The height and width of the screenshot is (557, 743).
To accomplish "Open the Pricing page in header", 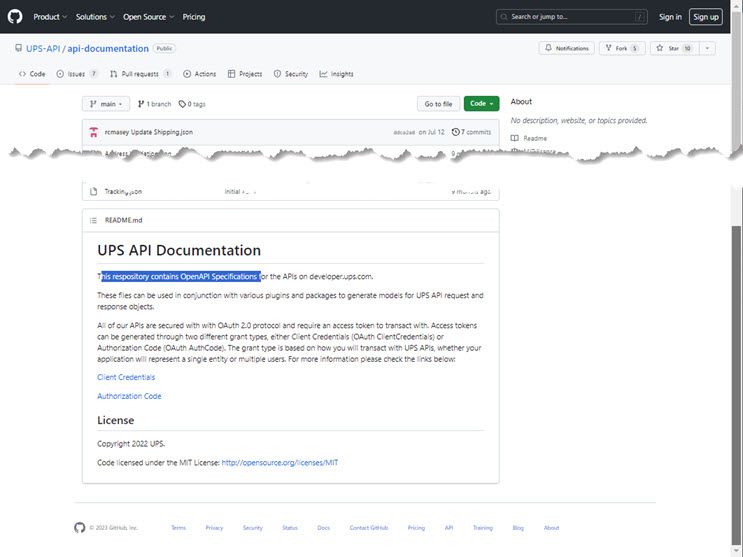I will (194, 17).
